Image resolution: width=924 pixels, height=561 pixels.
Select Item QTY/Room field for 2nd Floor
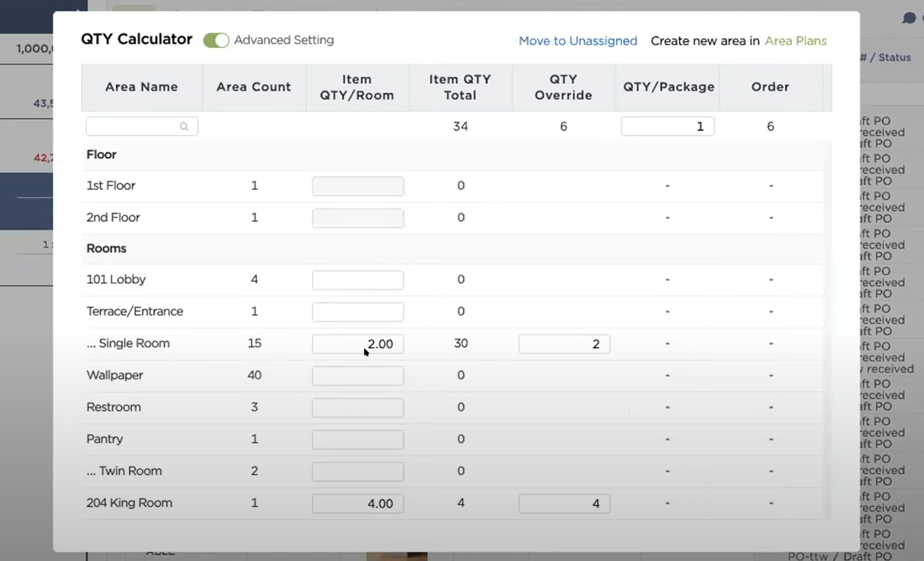[x=357, y=218]
